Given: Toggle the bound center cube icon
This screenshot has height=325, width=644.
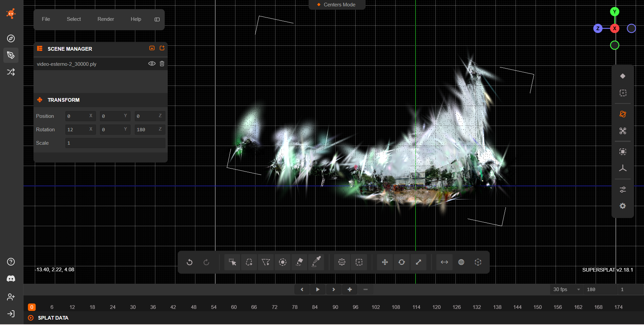Looking at the screenshot, I should click(478, 262).
